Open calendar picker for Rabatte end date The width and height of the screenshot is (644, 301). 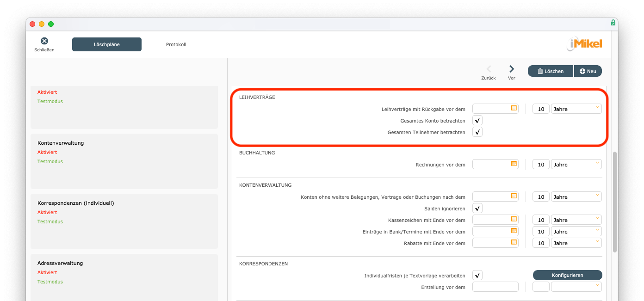coord(514,242)
